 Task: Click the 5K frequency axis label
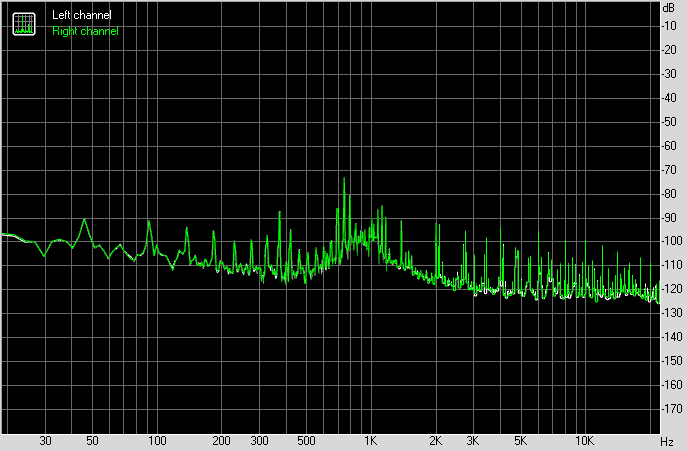tap(520, 440)
